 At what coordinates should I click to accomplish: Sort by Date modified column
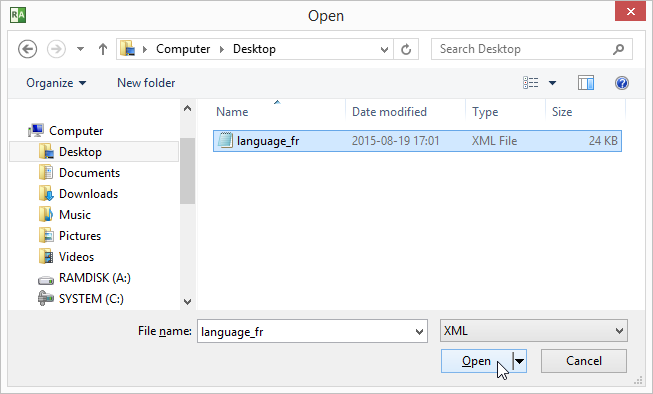[x=389, y=112]
